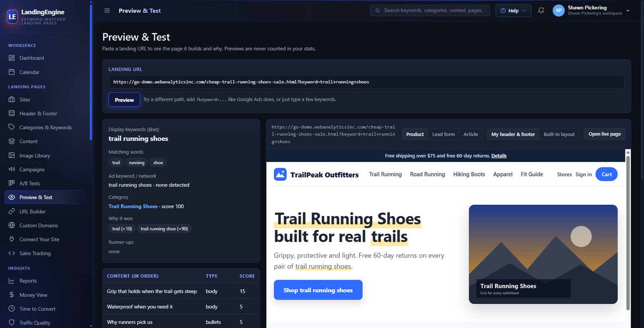Toggle the sidebar hamburger menu icon
The height and width of the screenshot is (328, 644).
(107, 10)
